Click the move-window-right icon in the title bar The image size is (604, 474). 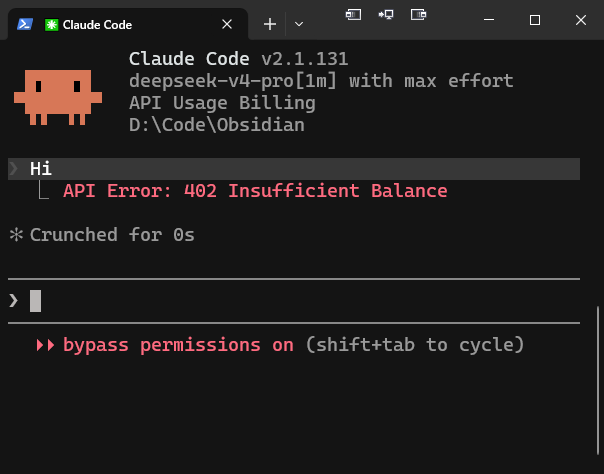coord(418,15)
